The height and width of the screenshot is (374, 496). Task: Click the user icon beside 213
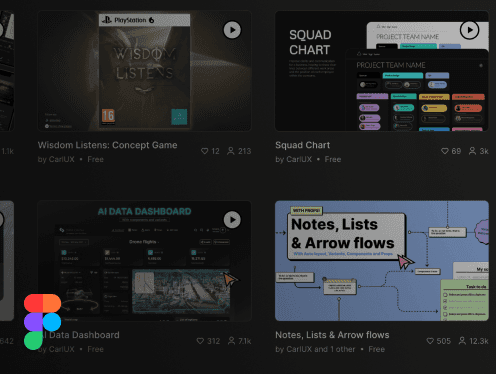tap(231, 151)
